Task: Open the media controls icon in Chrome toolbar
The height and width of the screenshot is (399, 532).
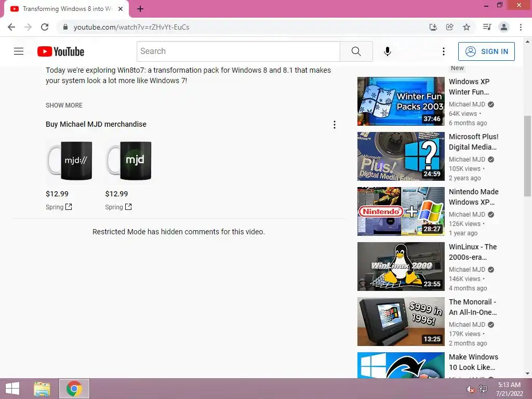Action: coord(487,27)
